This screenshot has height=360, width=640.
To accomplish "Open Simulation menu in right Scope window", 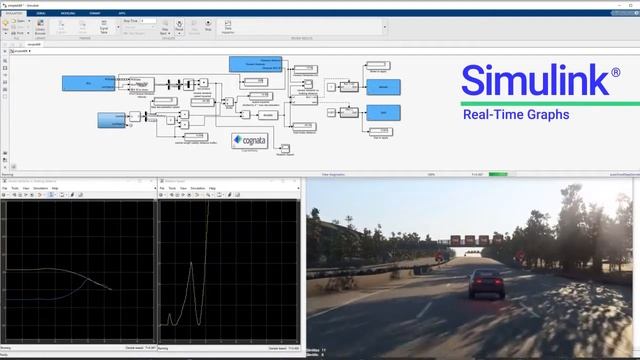I will tap(198, 188).
